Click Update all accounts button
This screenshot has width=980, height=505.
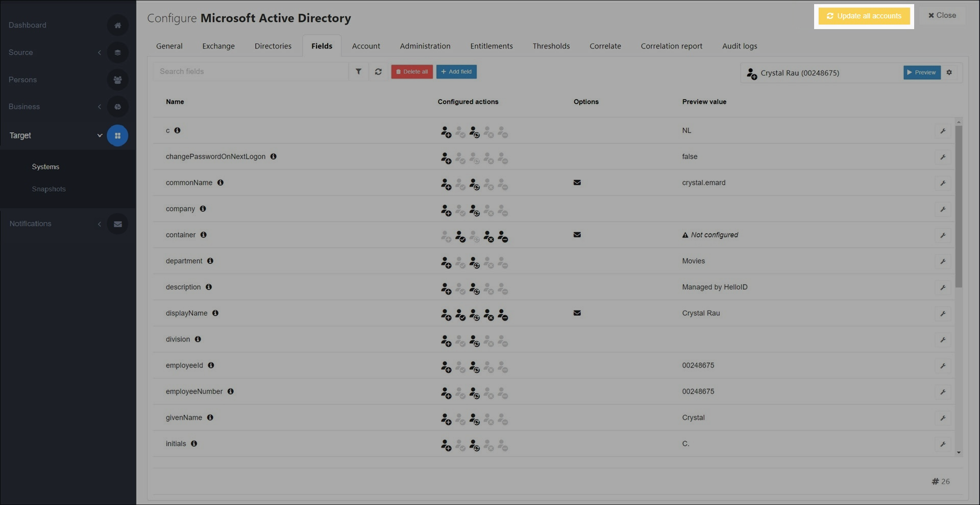[x=864, y=16]
